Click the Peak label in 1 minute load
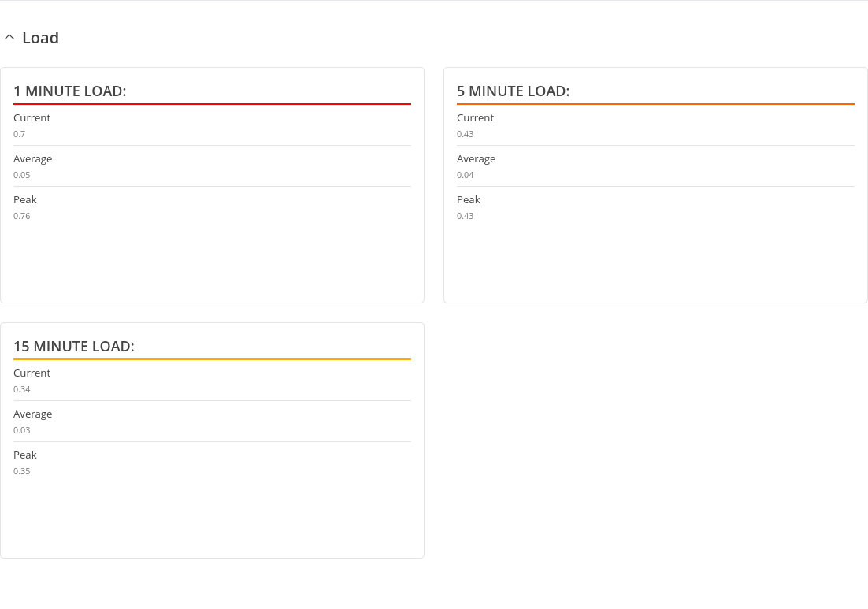The height and width of the screenshot is (609, 868). pyautogui.click(x=25, y=200)
